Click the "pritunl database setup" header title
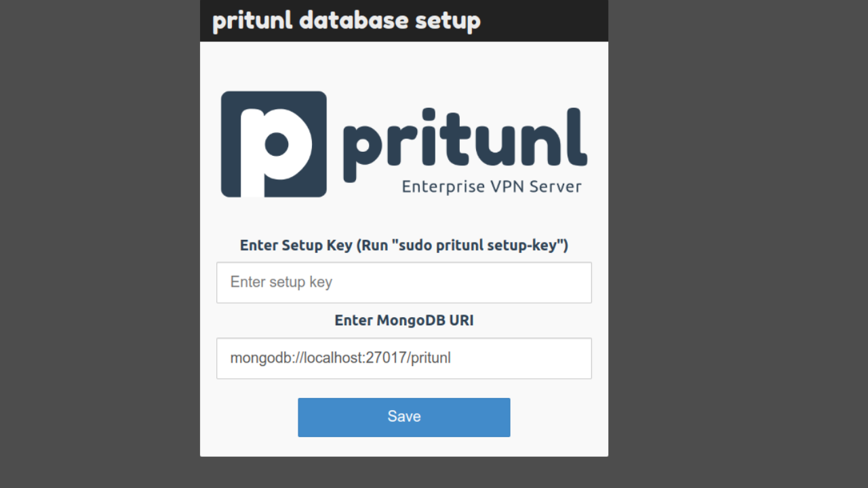 click(347, 20)
